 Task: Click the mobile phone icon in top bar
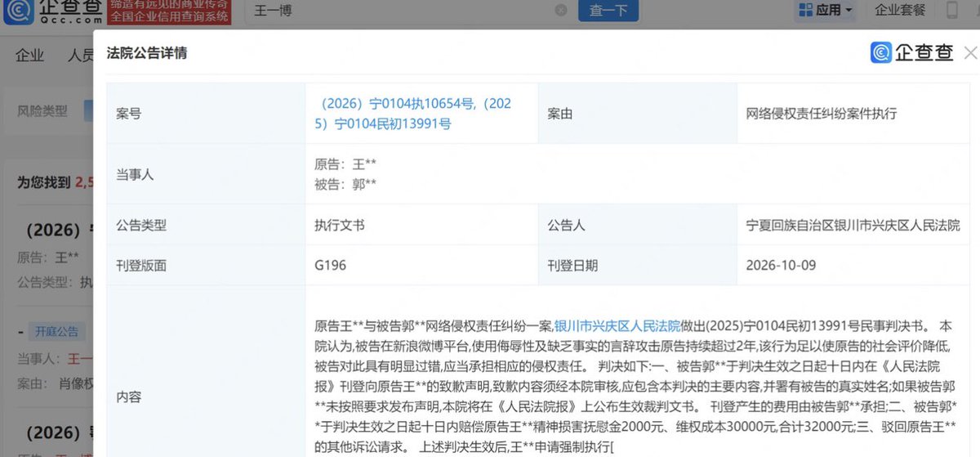point(951,11)
